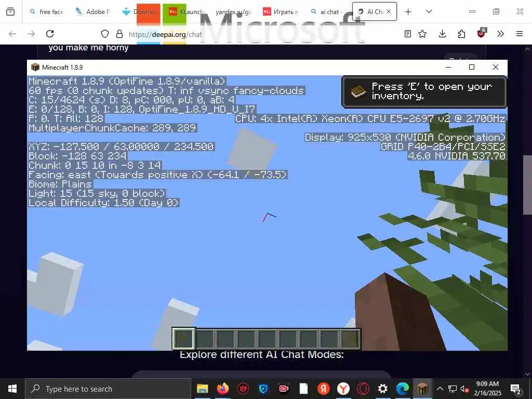Go back with the browser back arrow
The height and width of the screenshot is (399, 532).
tap(12, 34)
